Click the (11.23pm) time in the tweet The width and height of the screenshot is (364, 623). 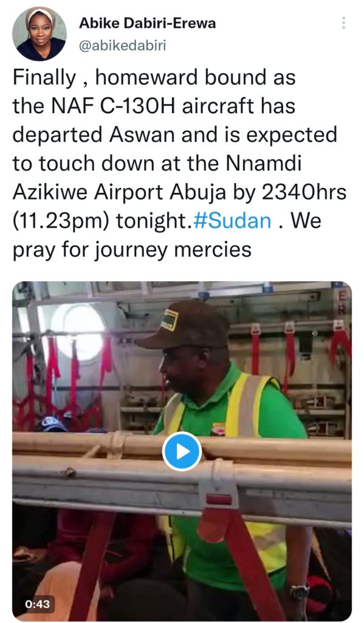61,221
